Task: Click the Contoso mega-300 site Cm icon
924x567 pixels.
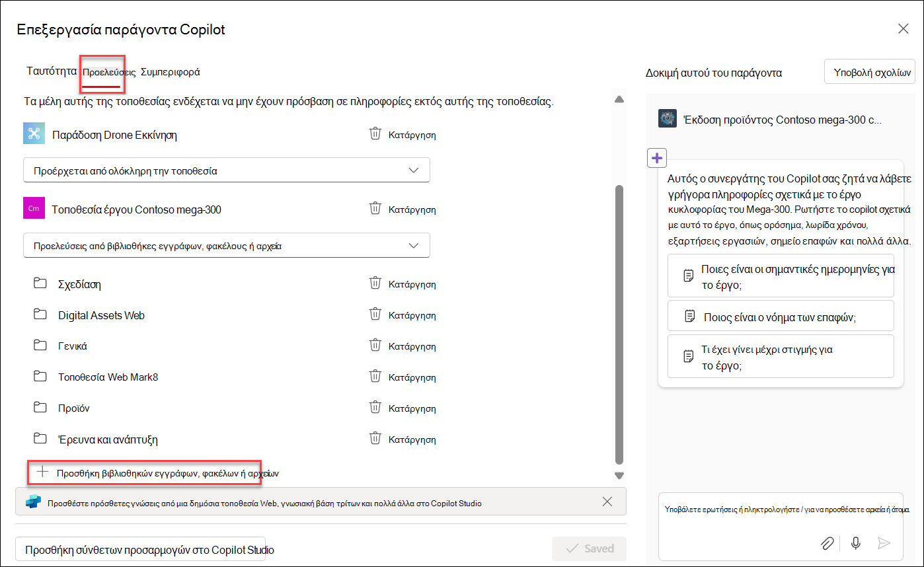Action: pyautogui.click(x=33, y=208)
